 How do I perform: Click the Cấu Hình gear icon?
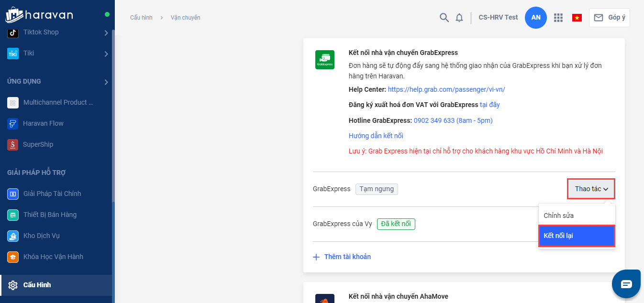[x=13, y=285]
